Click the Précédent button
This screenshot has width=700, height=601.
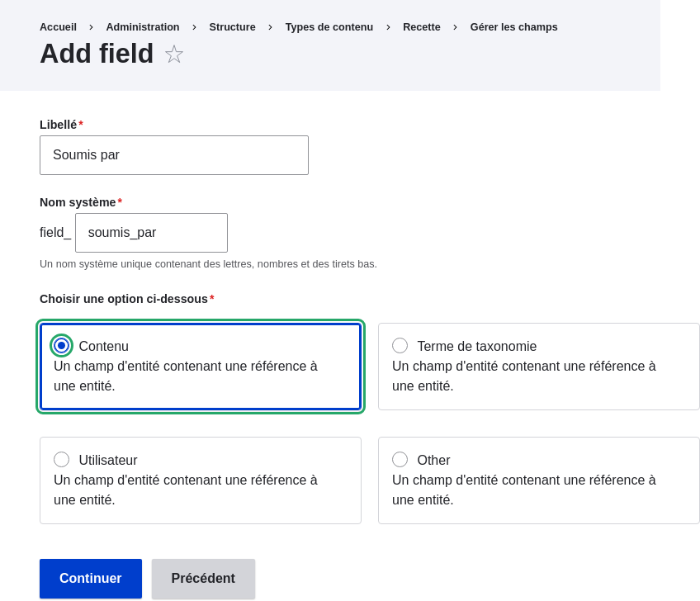(203, 578)
